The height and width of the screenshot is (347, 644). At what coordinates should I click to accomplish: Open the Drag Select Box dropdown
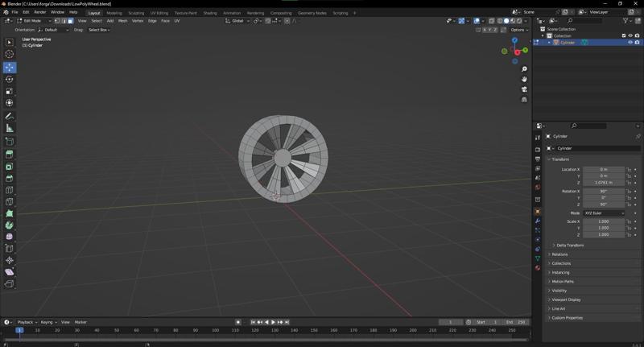pyautogui.click(x=99, y=30)
